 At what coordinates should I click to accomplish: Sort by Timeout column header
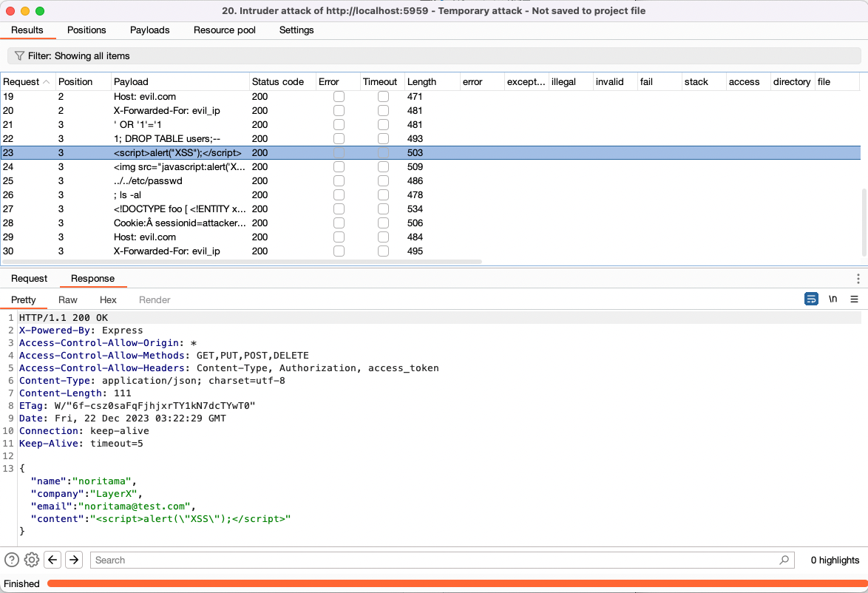pyautogui.click(x=382, y=82)
